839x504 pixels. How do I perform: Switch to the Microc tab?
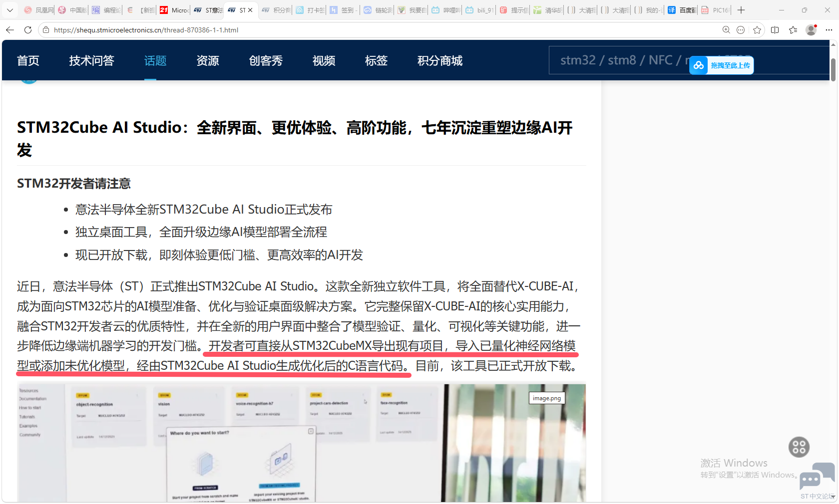[x=174, y=10]
